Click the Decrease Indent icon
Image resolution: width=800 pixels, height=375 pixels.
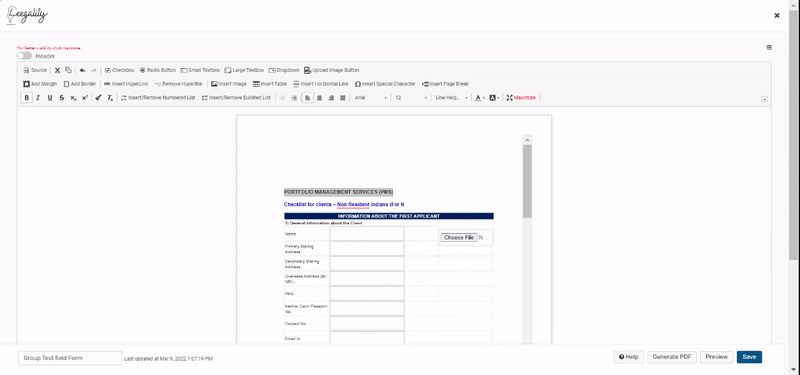click(282, 97)
